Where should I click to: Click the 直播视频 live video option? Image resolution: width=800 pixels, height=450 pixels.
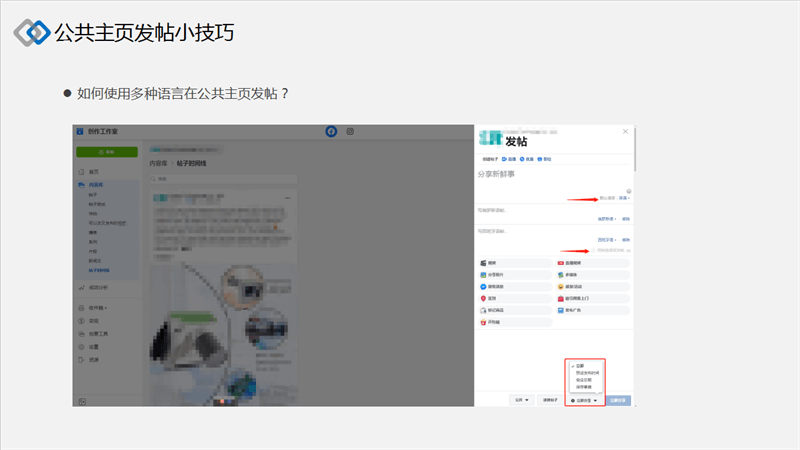[593, 263]
